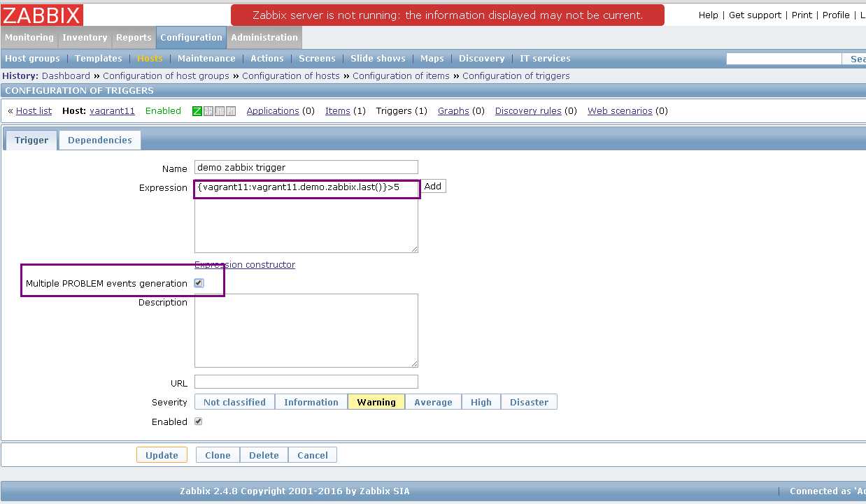Click the URL input field
Screen dimensions: 866x504
click(306, 382)
